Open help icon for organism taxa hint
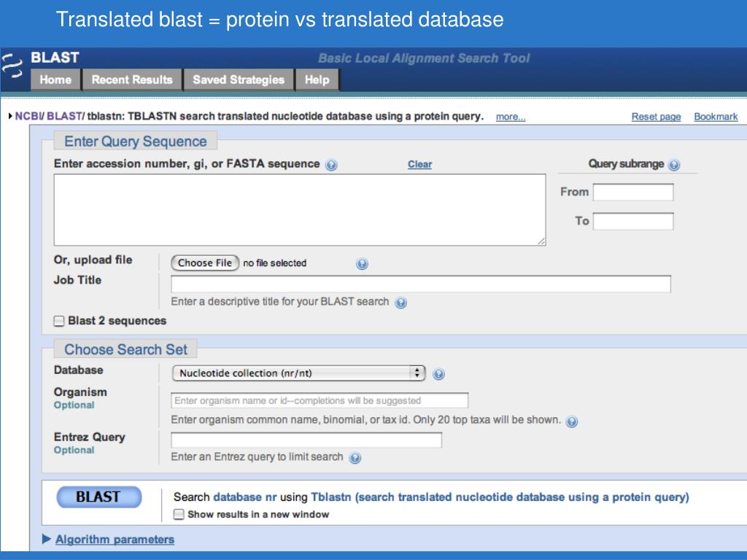Image resolution: width=747 pixels, height=560 pixels. (572, 421)
